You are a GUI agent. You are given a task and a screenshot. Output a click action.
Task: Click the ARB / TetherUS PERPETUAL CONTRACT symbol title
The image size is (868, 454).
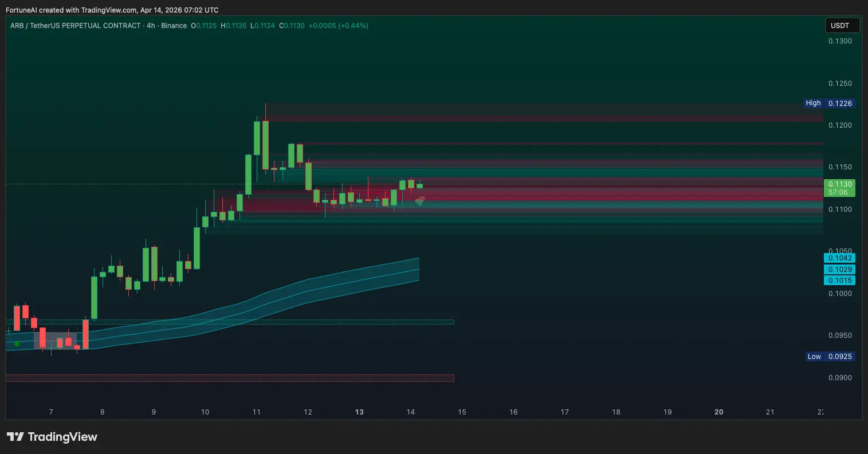pyautogui.click(x=75, y=26)
